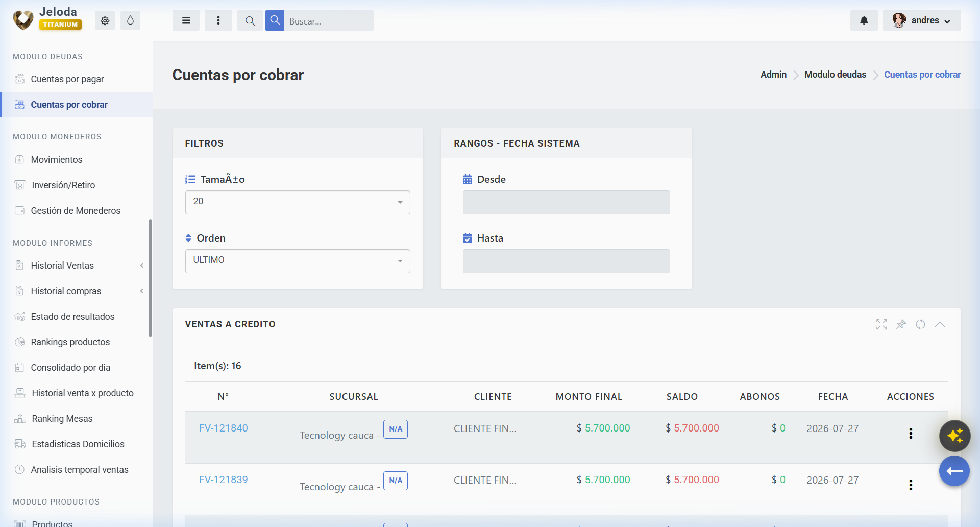
Task: Click the Ranking Mesas icon
Action: (x=20, y=418)
